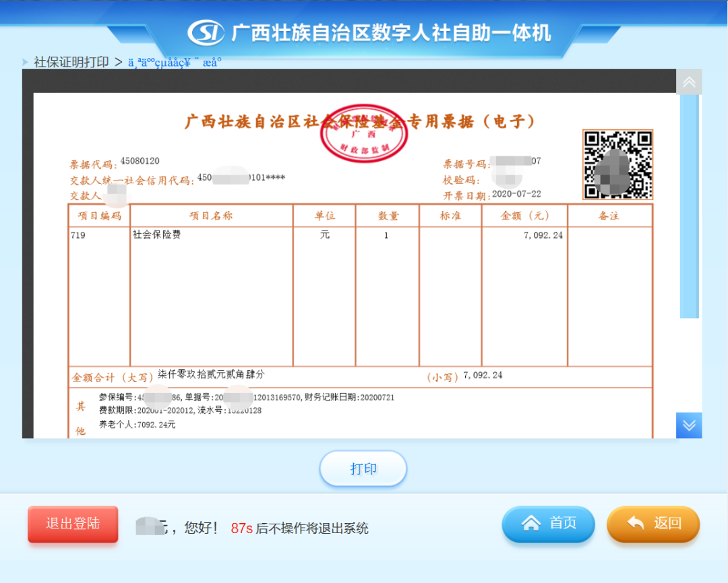Image resolution: width=728 pixels, height=583 pixels.
Task: Click the 金额（元）column header
Action: click(524, 216)
